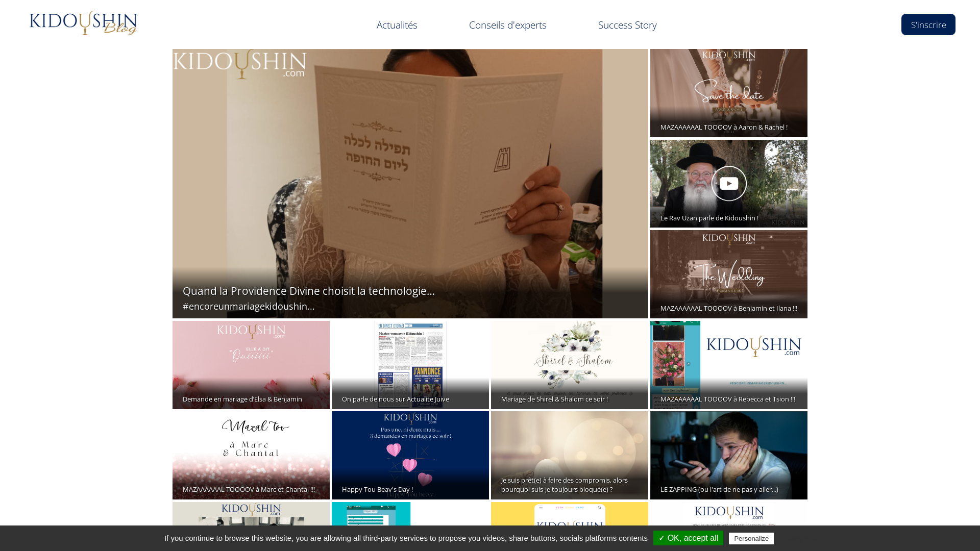This screenshot has height=551, width=980.
Task: Play the Rav Uzan video
Action: pyautogui.click(x=728, y=184)
